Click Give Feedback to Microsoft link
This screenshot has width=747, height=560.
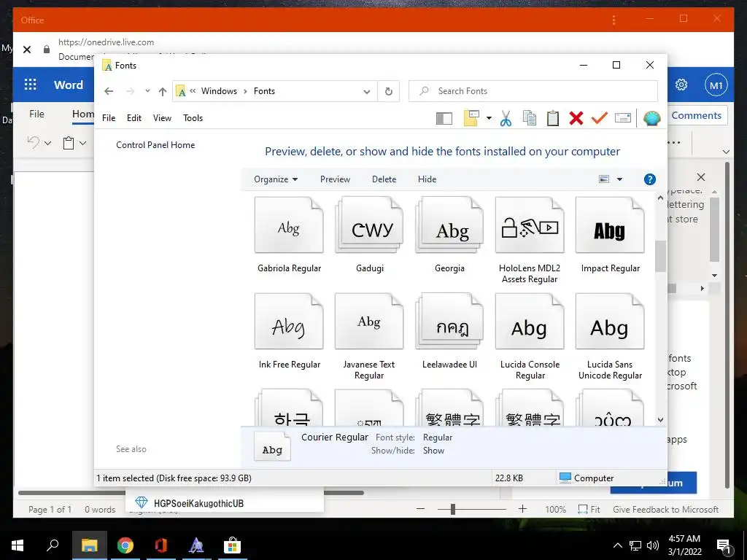tap(665, 510)
